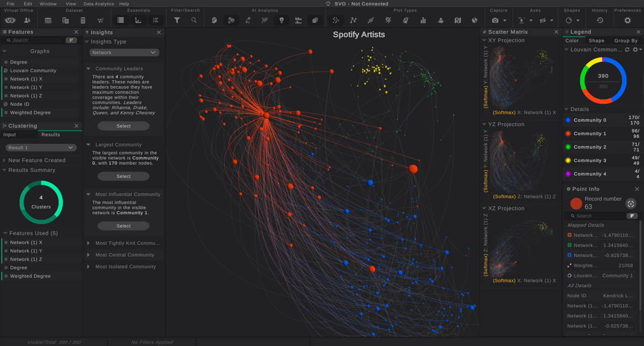Click the Capture camera icon

(495, 20)
